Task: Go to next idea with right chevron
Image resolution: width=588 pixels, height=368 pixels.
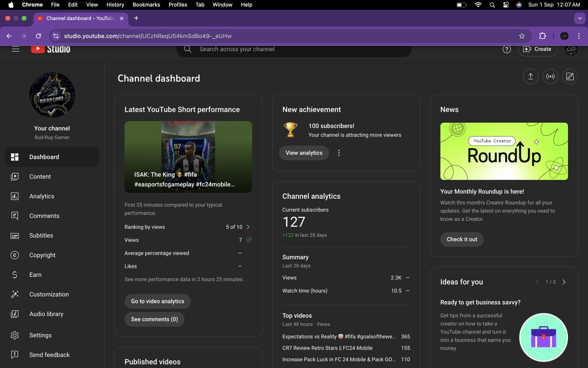Action: click(x=564, y=282)
